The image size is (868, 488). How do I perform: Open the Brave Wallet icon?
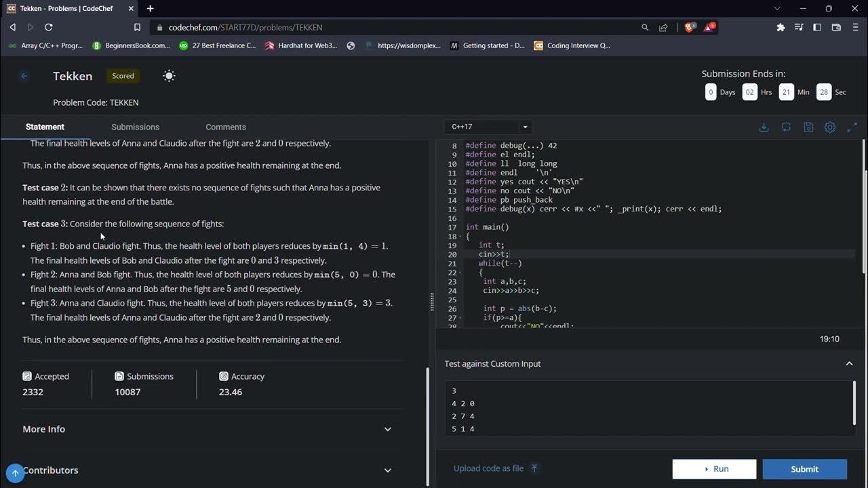coord(836,27)
